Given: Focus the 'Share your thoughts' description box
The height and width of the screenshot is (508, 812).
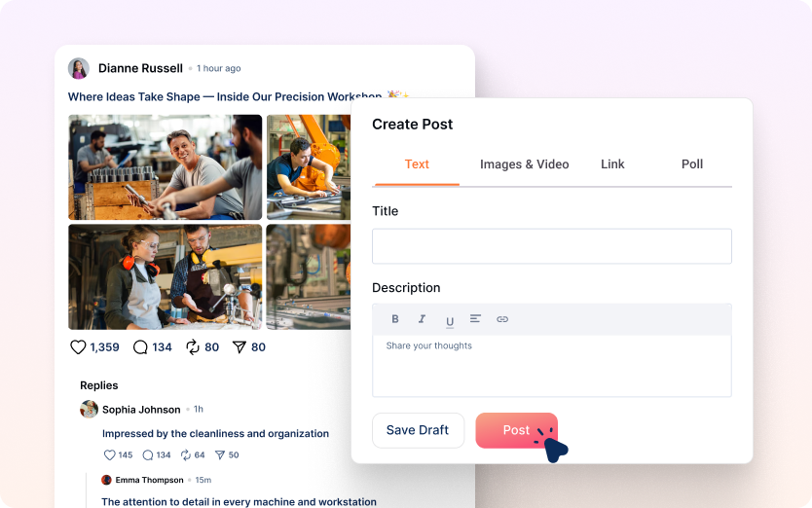Looking at the screenshot, I should click(551, 365).
